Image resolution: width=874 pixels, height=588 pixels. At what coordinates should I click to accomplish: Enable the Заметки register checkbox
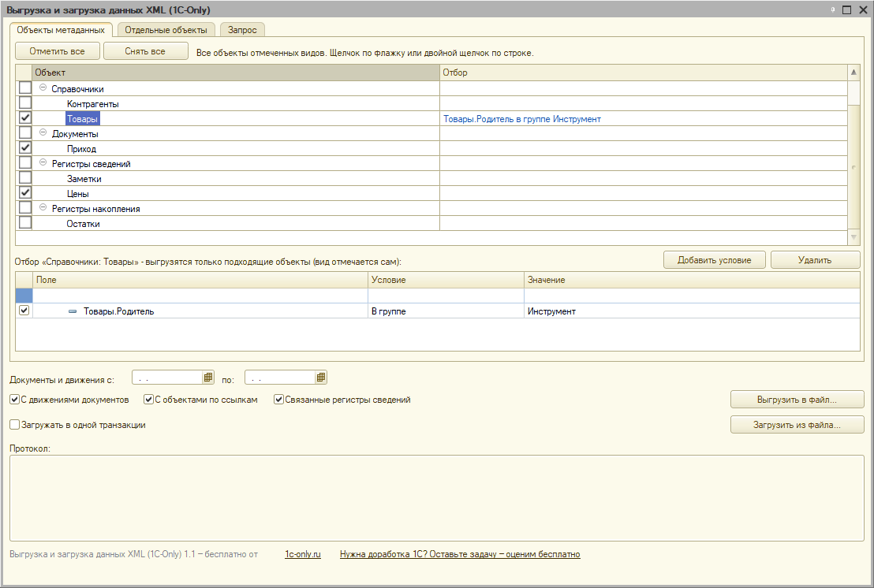pos(25,178)
